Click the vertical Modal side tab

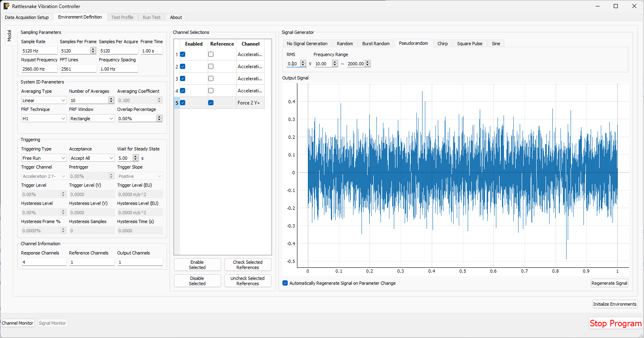[x=9, y=36]
